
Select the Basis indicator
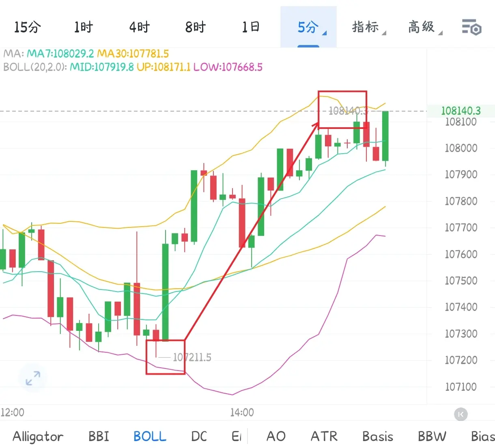[x=378, y=437]
